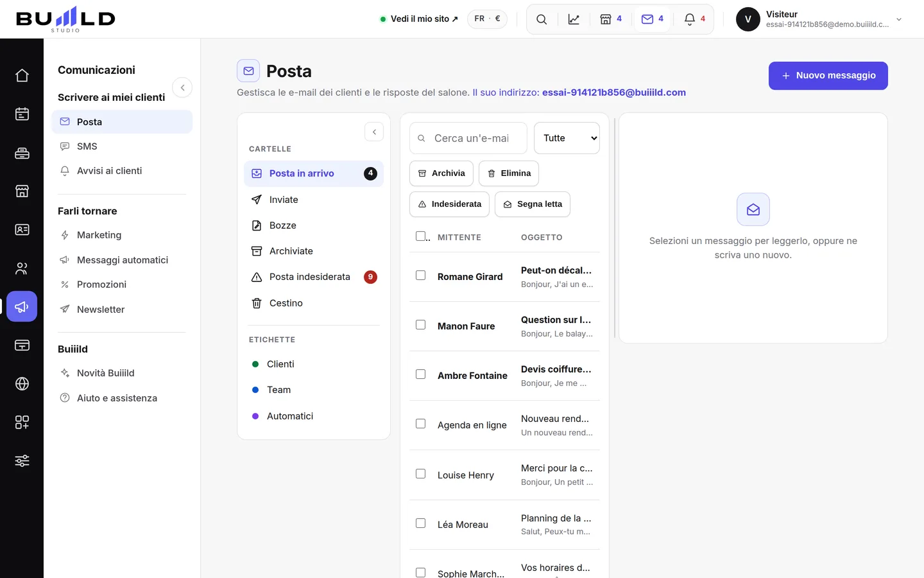Open the Tutte filter dropdown
This screenshot has width=924, height=578.
tap(567, 138)
